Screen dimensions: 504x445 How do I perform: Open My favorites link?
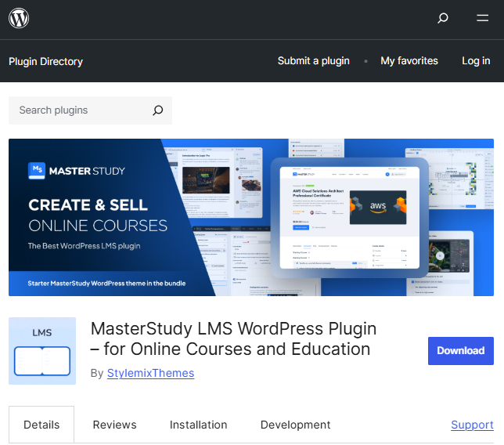click(409, 61)
